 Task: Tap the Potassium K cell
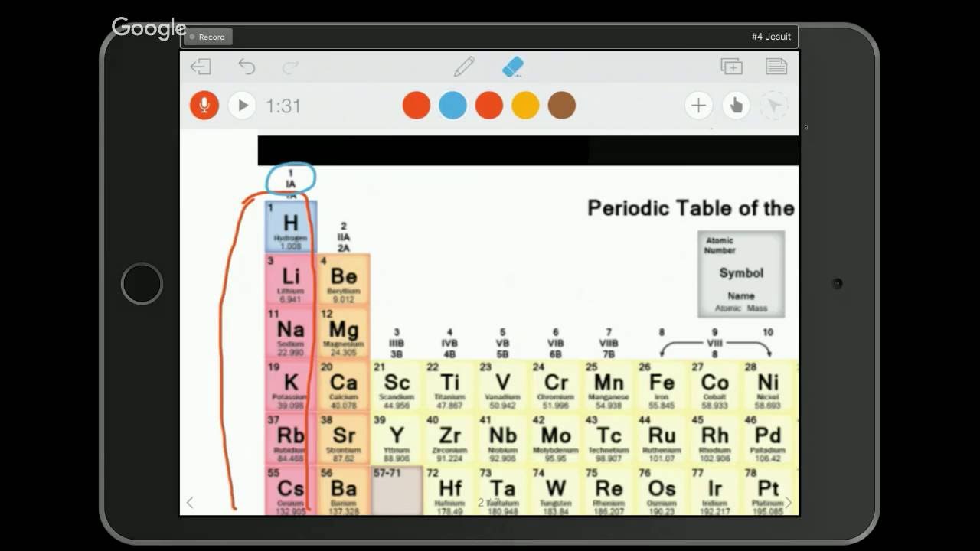(290, 386)
